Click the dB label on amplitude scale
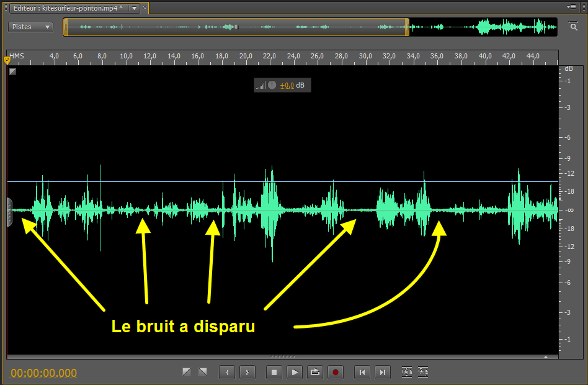Image resolution: width=588 pixels, height=385 pixels. (569, 69)
